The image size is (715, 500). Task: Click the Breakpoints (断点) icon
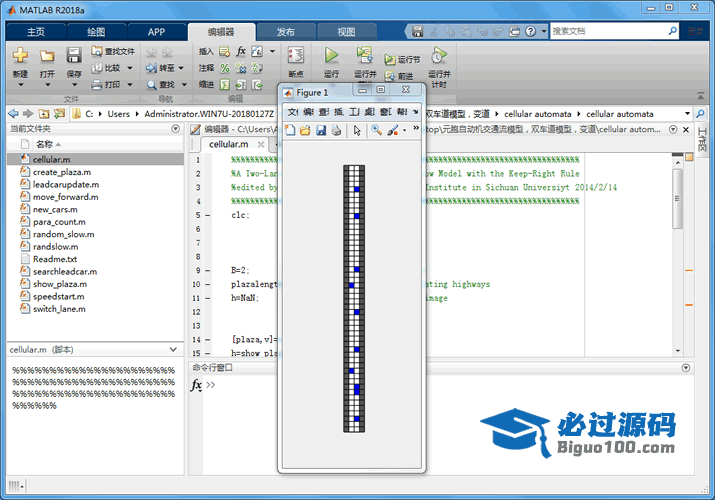pos(296,56)
